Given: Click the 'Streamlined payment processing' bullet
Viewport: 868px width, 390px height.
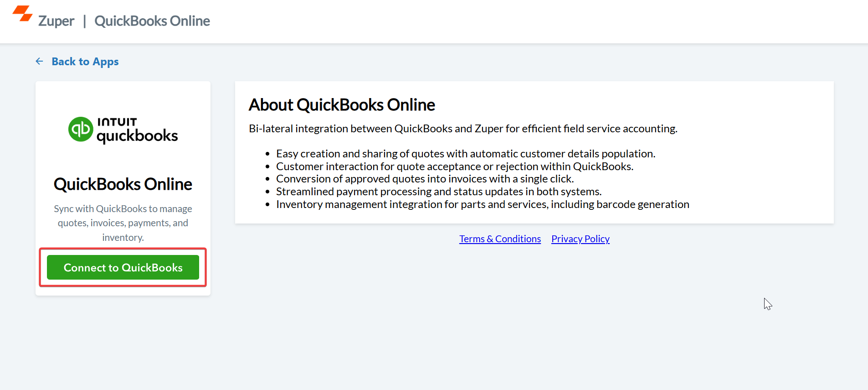Looking at the screenshot, I should pyautogui.click(x=439, y=192).
